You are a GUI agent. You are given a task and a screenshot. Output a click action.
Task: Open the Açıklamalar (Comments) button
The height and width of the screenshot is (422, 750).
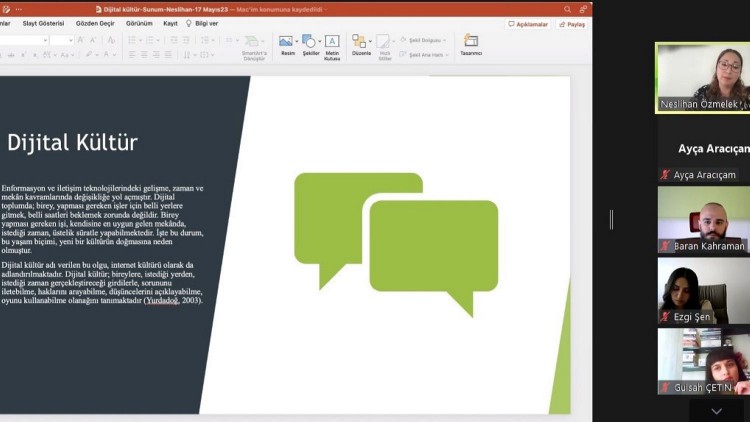pyautogui.click(x=528, y=24)
